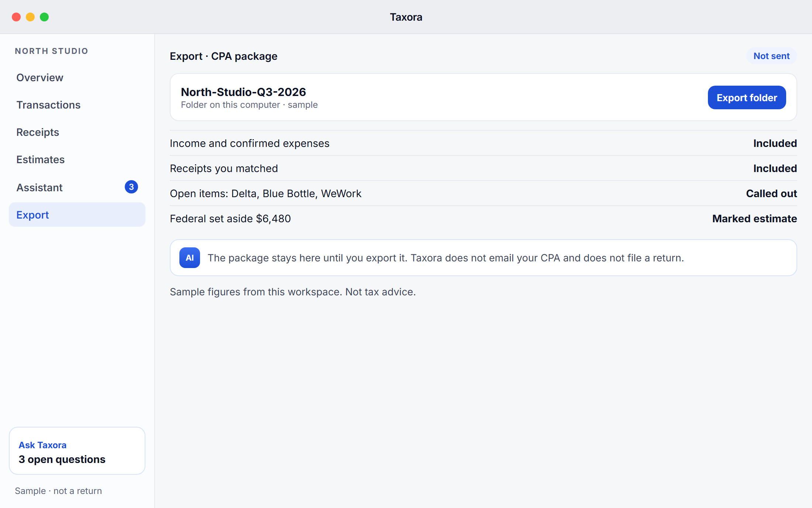
Task: Close the Taxora window with red button
Action: [x=16, y=17]
